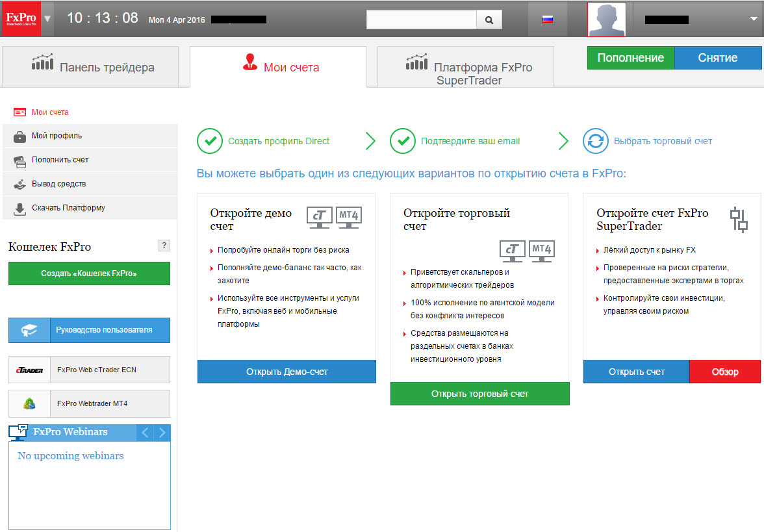Click the bar chart icon on Панель трейдера tab

(x=42, y=62)
